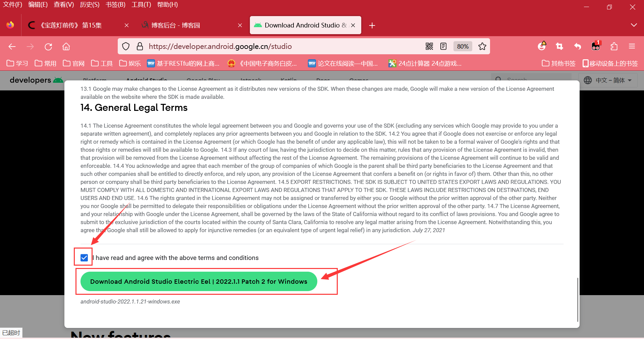The image size is (644, 339).
Task: Open the 文件(F) menu
Action: [12, 5]
